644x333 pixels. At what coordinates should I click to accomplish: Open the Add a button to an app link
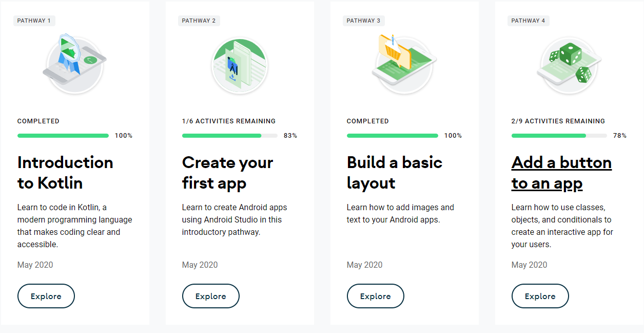(561, 172)
